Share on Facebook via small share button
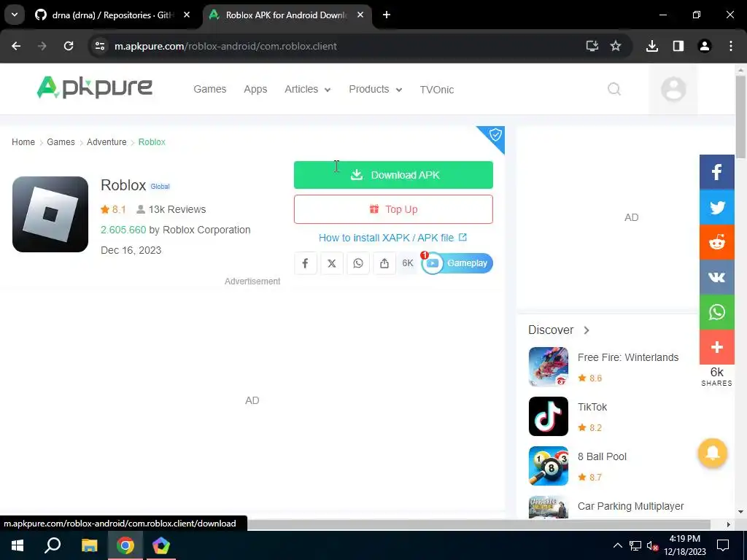The height and width of the screenshot is (560, 747). click(x=306, y=263)
